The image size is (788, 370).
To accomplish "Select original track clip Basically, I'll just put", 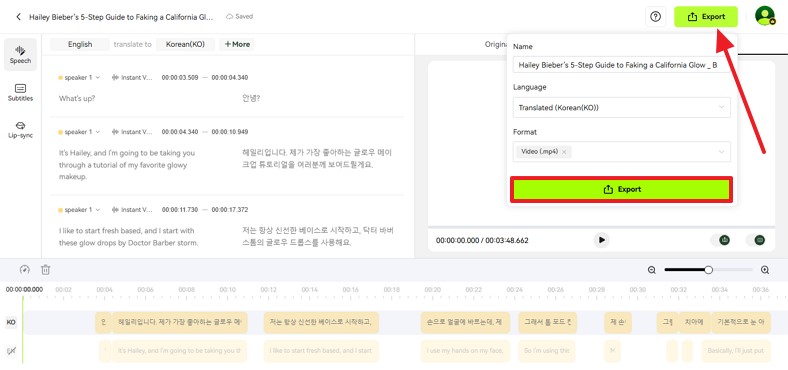I will tap(736, 351).
